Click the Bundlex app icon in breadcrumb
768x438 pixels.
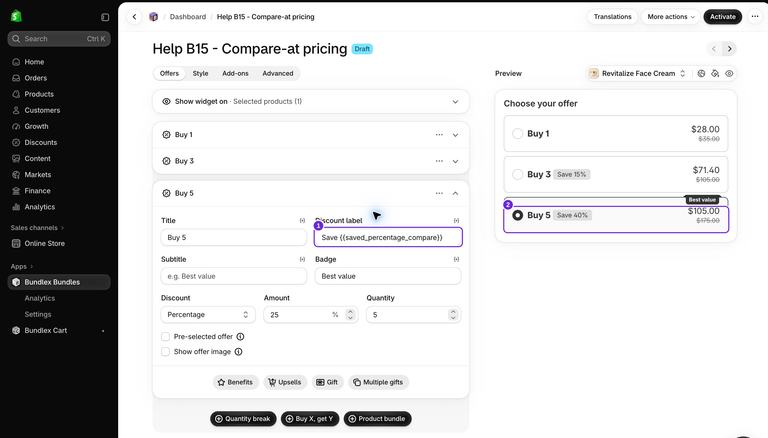(153, 17)
